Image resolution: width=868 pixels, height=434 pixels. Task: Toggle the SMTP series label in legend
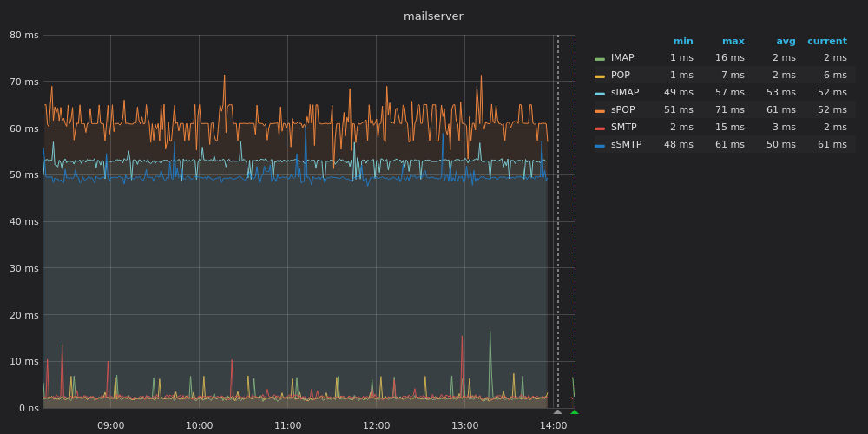coord(624,127)
